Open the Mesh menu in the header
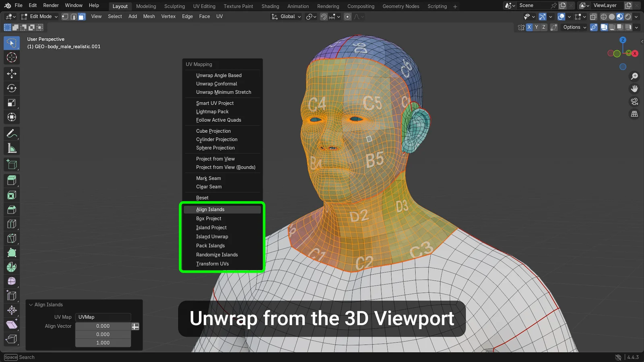 click(x=149, y=16)
